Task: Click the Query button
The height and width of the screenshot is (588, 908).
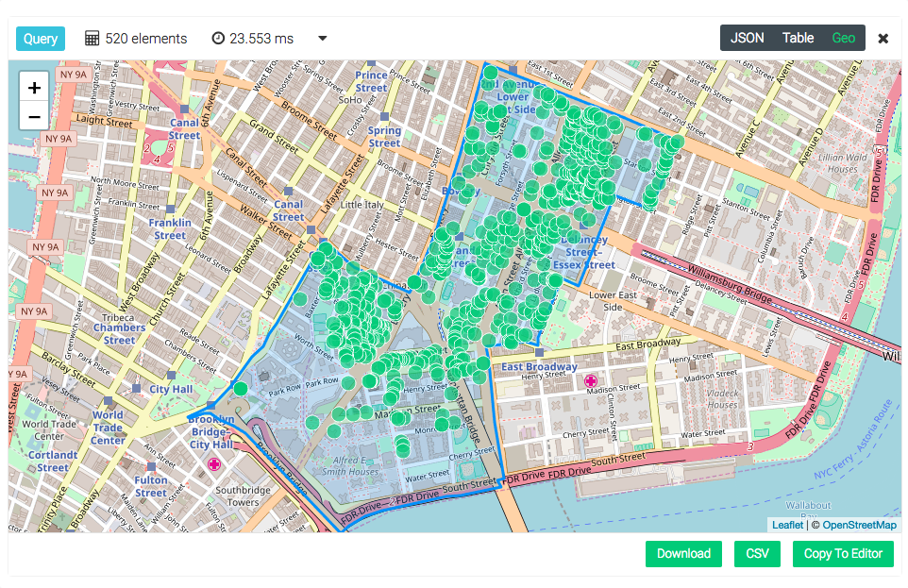Action: pyautogui.click(x=41, y=39)
